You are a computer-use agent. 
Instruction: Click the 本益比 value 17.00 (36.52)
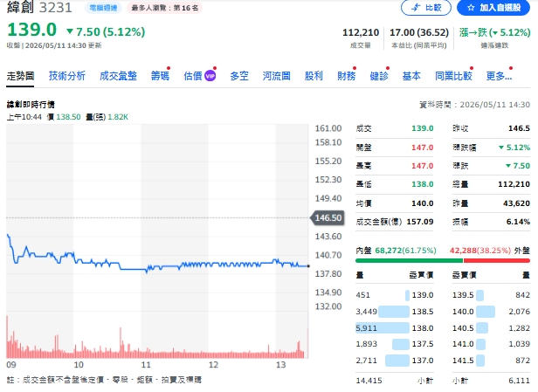coord(419,32)
